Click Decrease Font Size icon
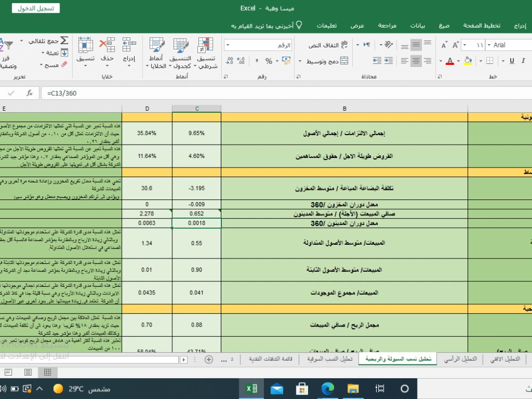 point(444,45)
